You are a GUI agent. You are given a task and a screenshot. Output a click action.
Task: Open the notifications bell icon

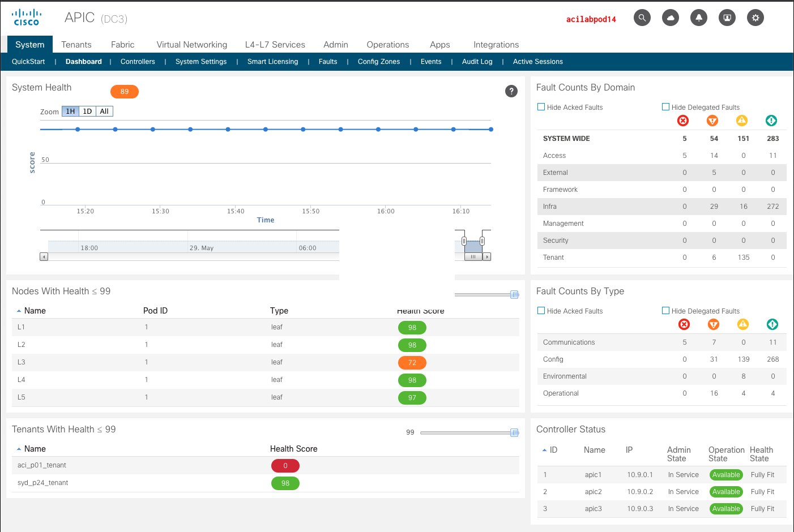[x=699, y=18]
